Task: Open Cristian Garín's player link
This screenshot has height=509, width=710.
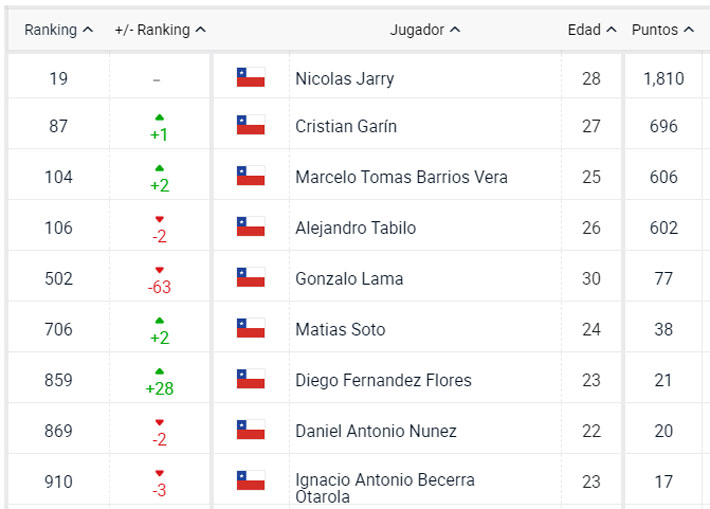Action: click(346, 126)
